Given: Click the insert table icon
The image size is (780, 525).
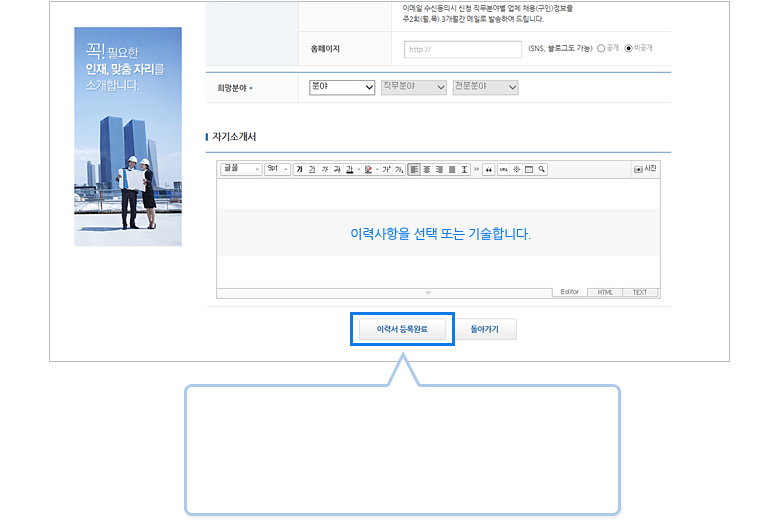Looking at the screenshot, I should click(529, 170).
